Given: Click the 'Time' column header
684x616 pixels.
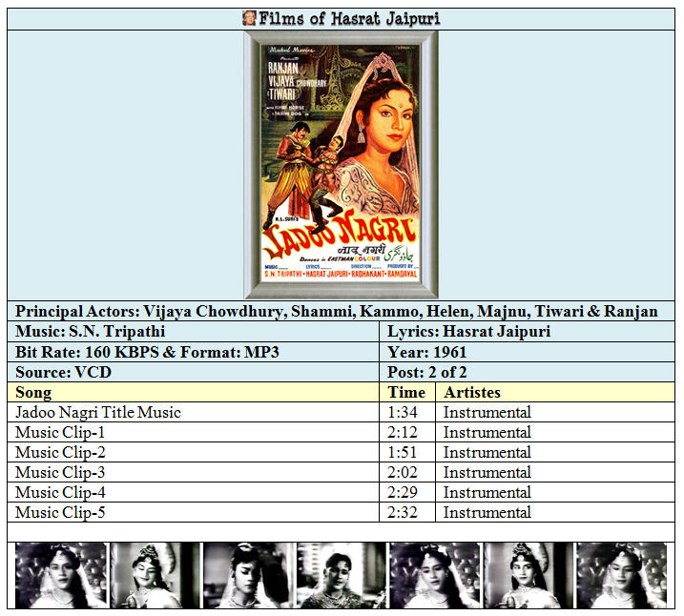Looking at the screenshot, I should click(407, 392).
